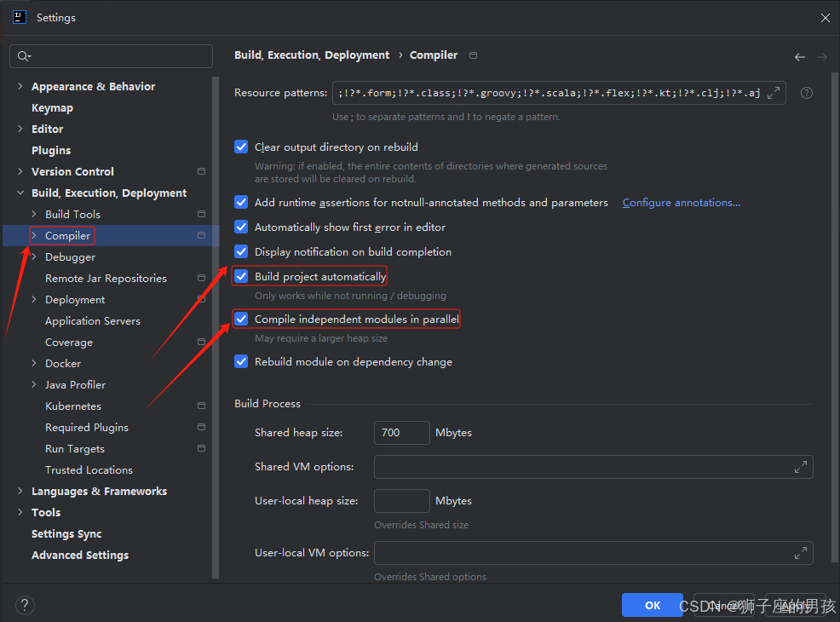Expand Shared VM options field icon
The width and height of the screenshot is (840, 622).
click(x=800, y=467)
